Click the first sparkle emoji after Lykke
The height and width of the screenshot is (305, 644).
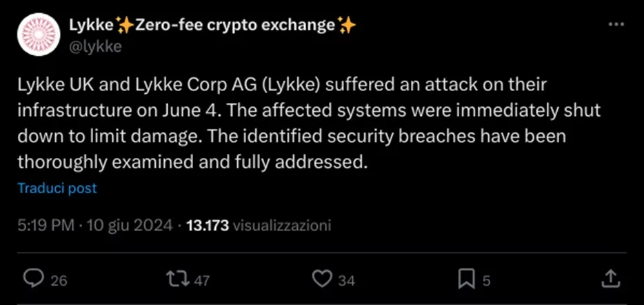point(125,26)
